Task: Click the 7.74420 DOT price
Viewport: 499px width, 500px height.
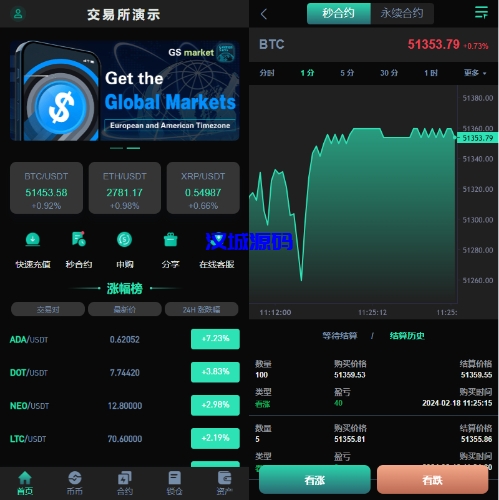Action: (125, 372)
